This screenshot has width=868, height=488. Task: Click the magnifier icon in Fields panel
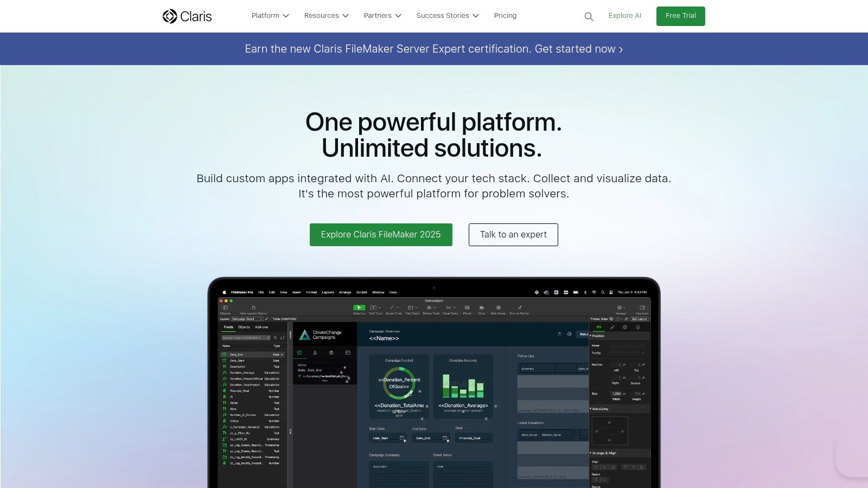point(275,338)
